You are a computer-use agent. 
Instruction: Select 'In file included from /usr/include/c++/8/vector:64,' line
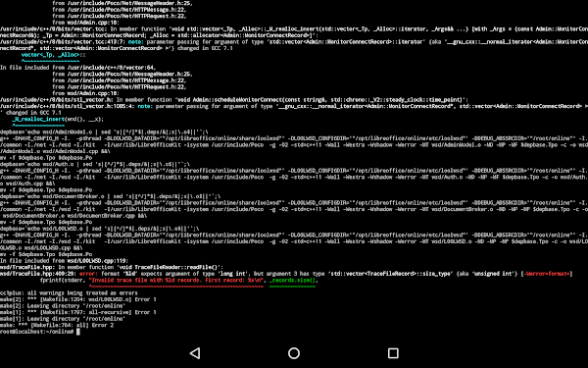click(77, 68)
